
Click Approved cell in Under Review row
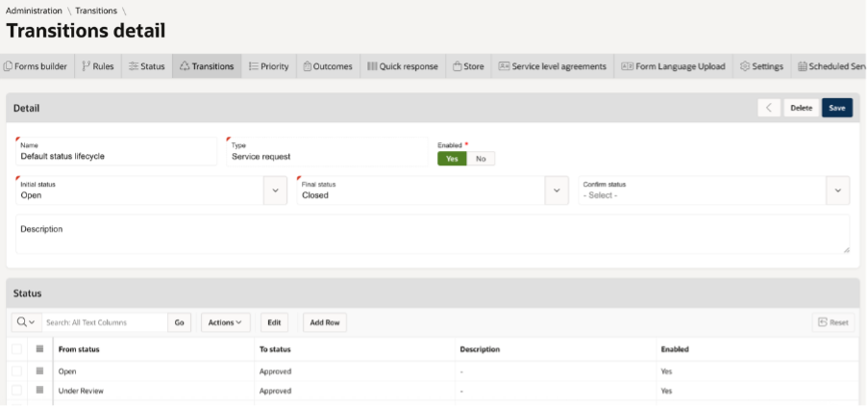pyautogui.click(x=355, y=391)
